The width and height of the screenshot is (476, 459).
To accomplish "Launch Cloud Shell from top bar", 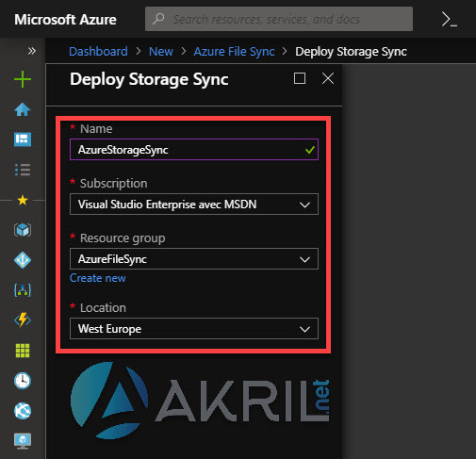I will (x=449, y=19).
